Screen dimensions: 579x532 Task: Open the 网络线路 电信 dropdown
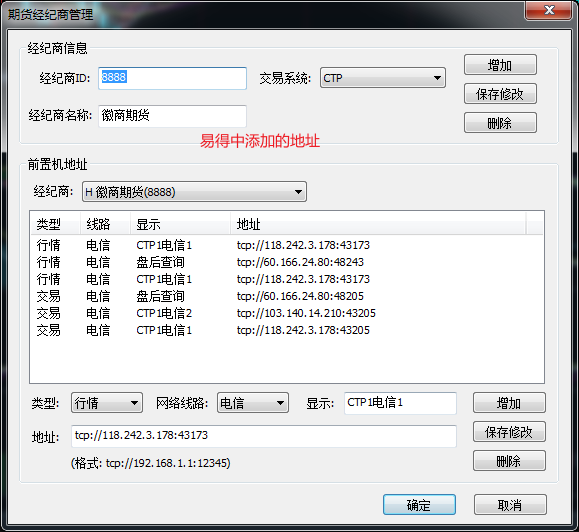tap(253, 403)
